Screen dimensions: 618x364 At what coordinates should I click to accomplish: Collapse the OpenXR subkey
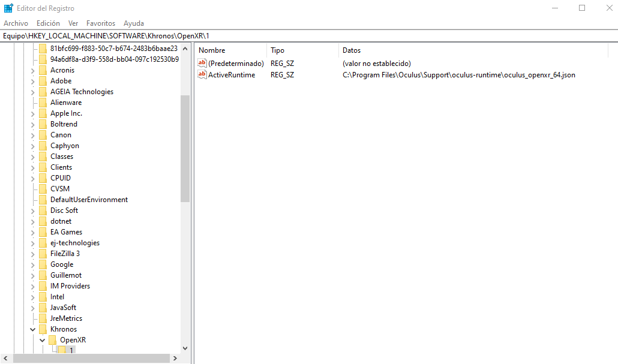[42, 340]
